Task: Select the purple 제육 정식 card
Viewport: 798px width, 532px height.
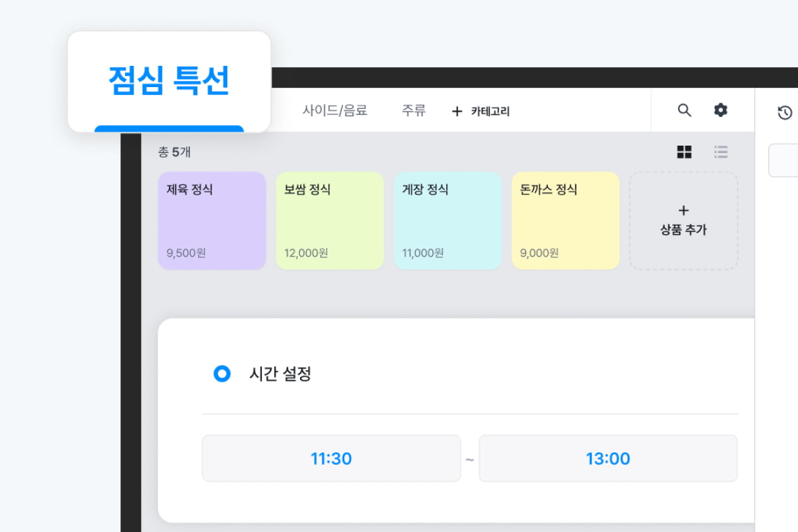Action: click(212, 221)
